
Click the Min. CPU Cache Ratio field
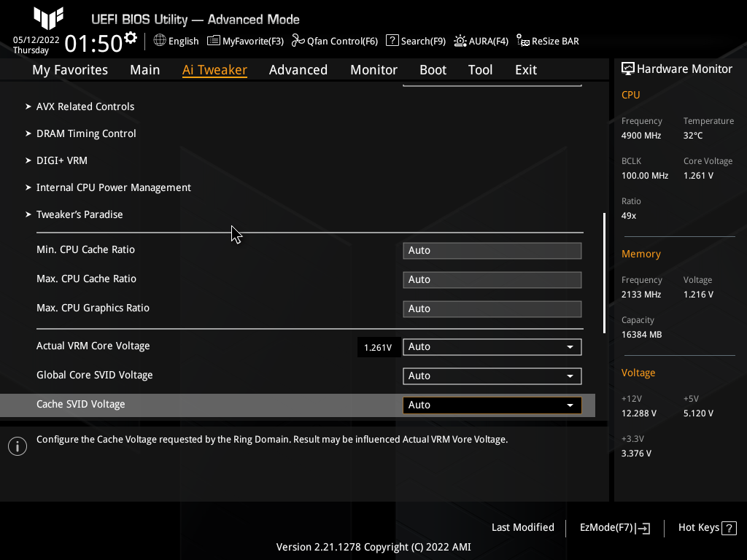point(492,251)
